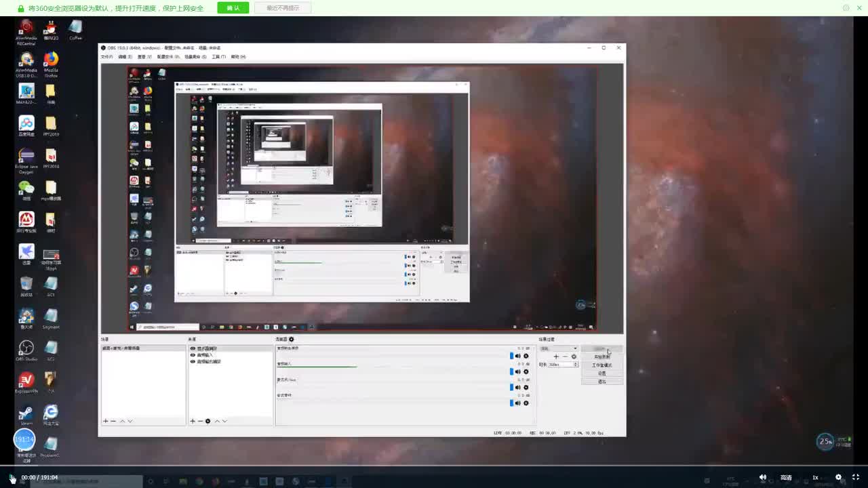Toggle visibility of the first source in list
868x488 pixels.
tap(193, 348)
